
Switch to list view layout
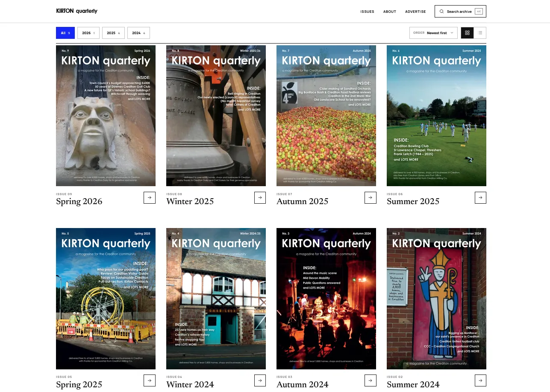480,33
